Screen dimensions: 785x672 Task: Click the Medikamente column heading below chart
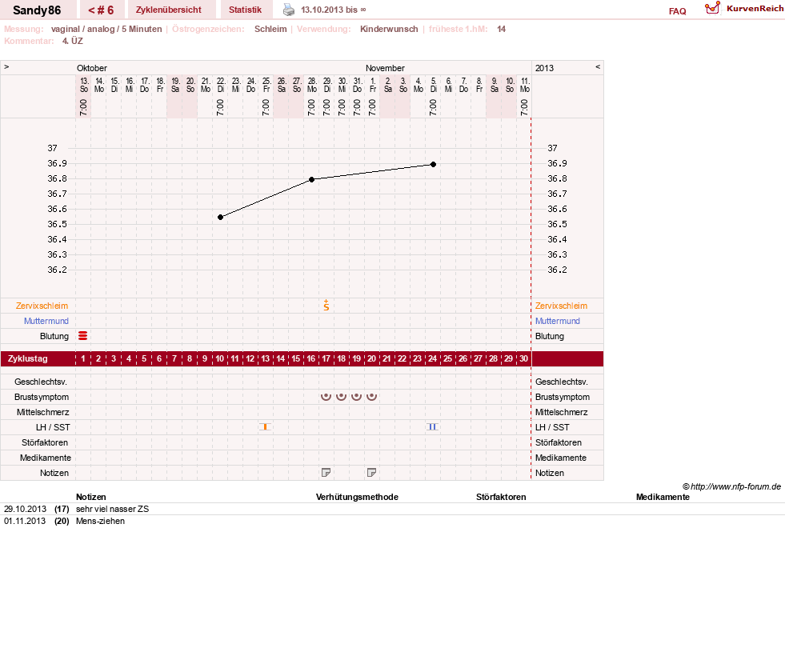point(663,497)
